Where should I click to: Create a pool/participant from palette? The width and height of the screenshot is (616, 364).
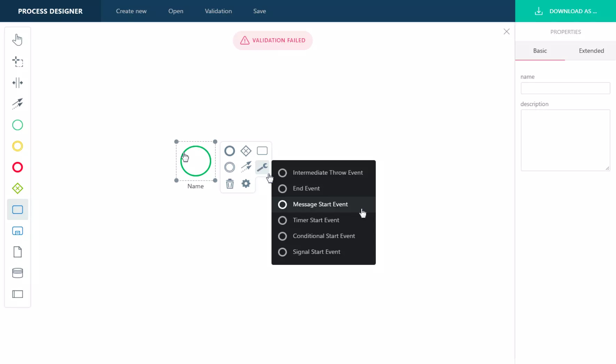(17, 294)
